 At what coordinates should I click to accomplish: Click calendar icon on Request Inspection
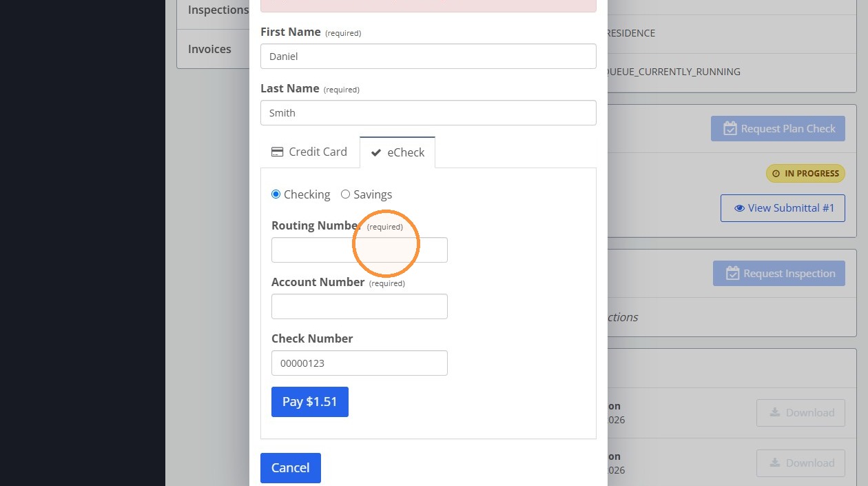(x=732, y=274)
